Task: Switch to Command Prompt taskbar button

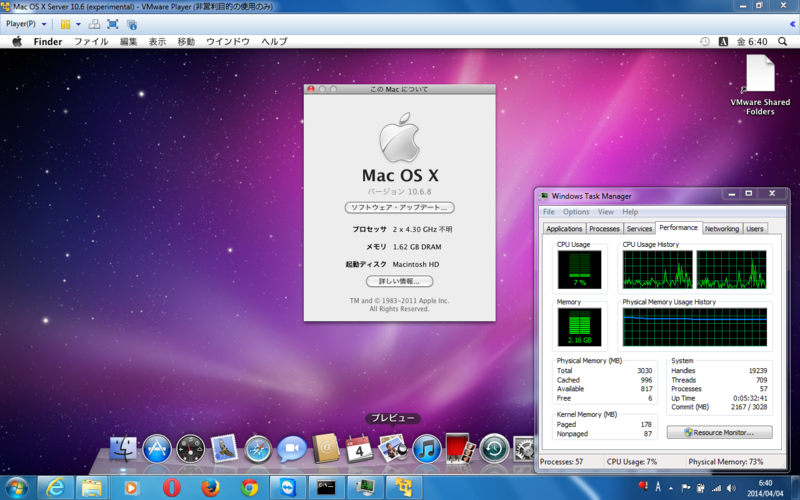Action: (x=326, y=488)
